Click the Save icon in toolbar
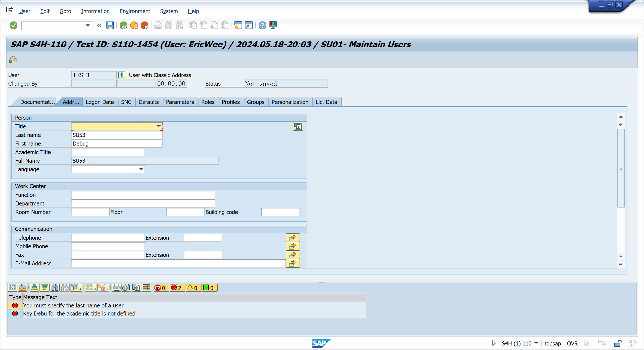The height and width of the screenshot is (350, 644). point(110,25)
